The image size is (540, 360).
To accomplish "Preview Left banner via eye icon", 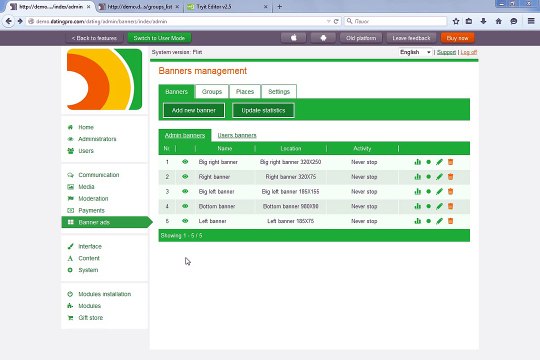I will pyautogui.click(x=185, y=221).
